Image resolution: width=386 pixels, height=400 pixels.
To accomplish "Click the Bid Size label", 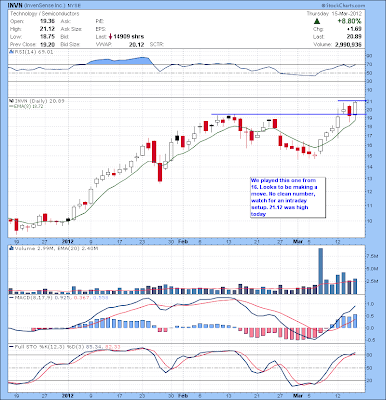I will pos(70,44).
